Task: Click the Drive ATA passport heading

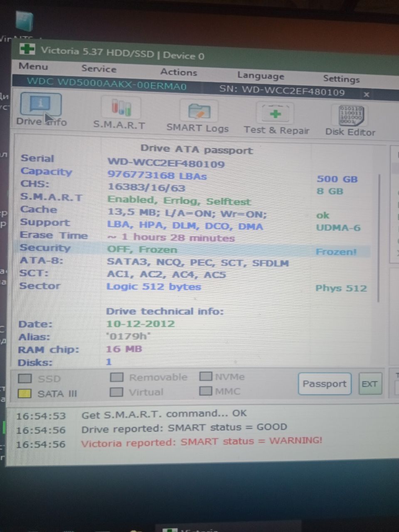Action: 197,149
